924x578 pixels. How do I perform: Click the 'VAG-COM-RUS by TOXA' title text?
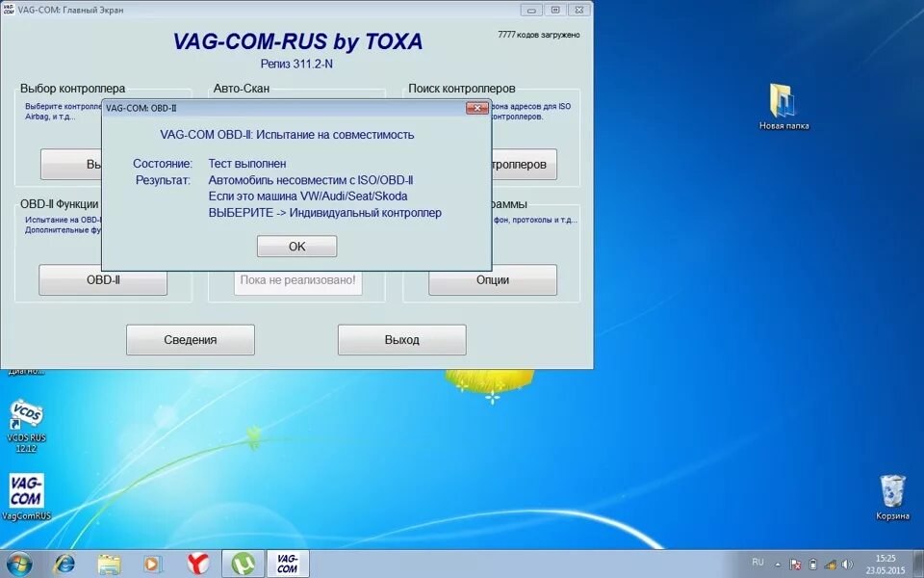click(297, 41)
